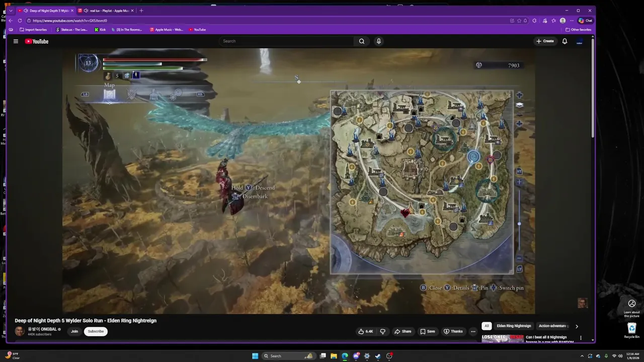
Task: Open the Discord taskbar icon
Action: [x=356, y=356]
